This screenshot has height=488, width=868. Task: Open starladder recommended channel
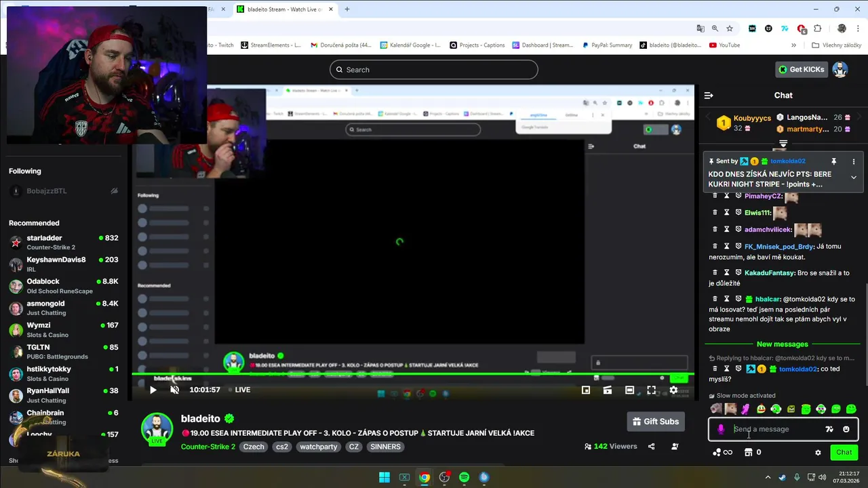pyautogui.click(x=64, y=243)
